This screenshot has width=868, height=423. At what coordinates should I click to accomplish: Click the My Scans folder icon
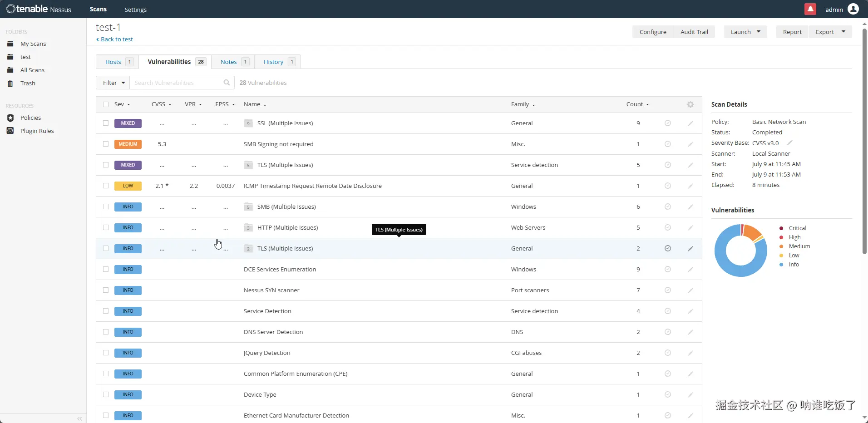coord(10,44)
